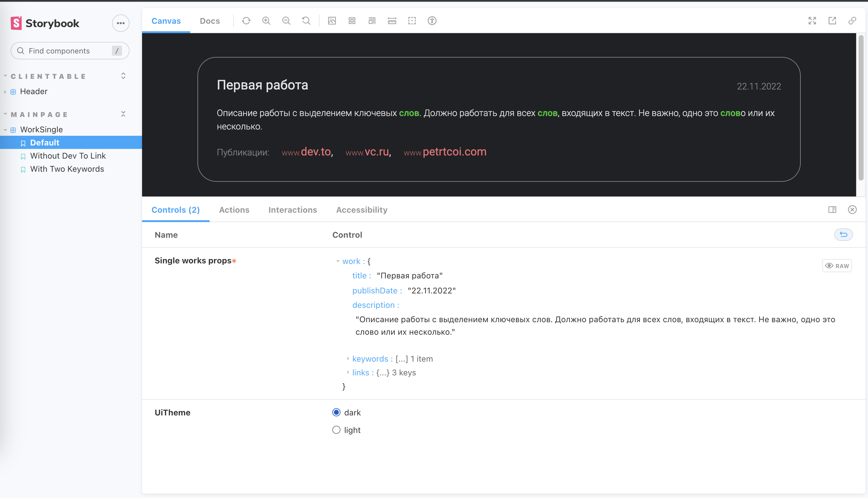Select the light UiTheme radio
Viewport: 868px width, 498px height.
[x=336, y=430]
